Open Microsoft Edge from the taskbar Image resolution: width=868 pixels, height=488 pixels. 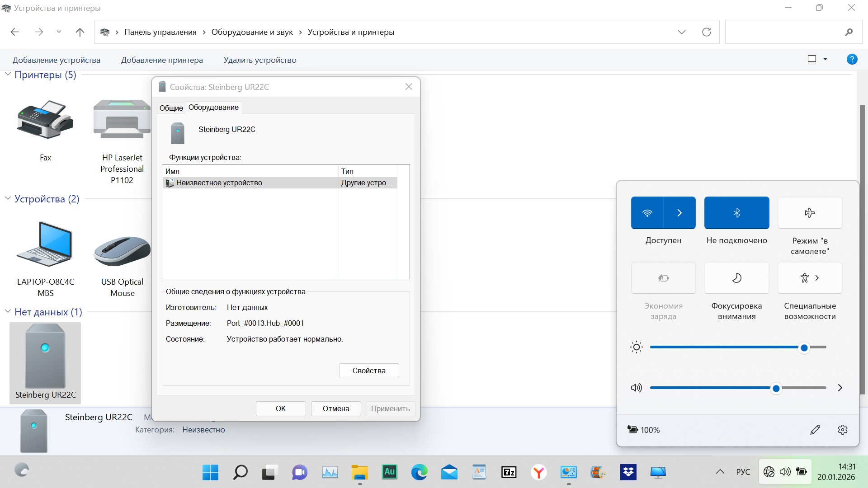pos(420,472)
